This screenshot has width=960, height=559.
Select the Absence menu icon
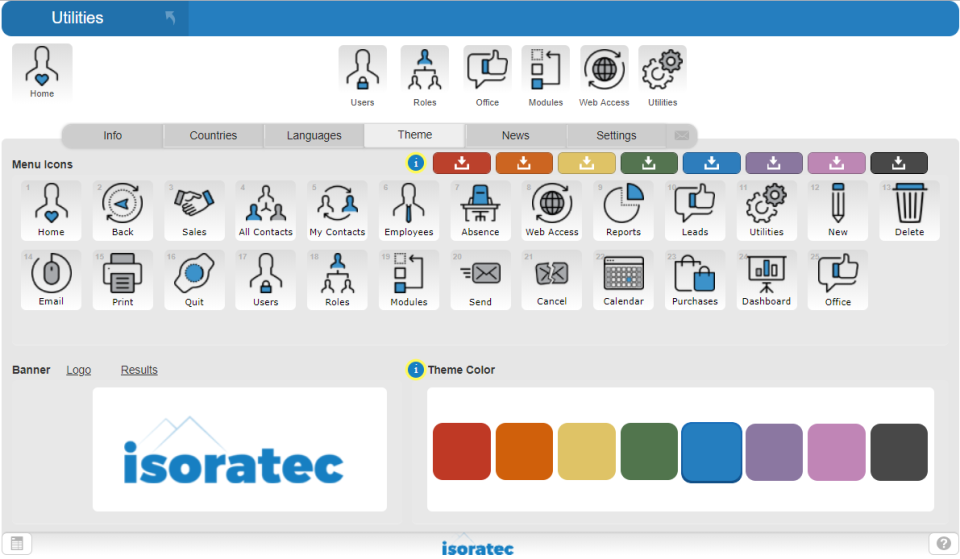coord(480,210)
